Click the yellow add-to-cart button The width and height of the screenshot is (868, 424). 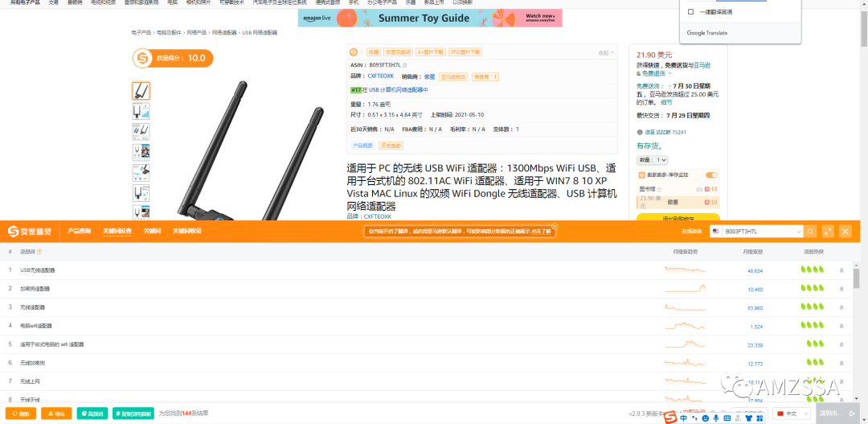(678, 217)
